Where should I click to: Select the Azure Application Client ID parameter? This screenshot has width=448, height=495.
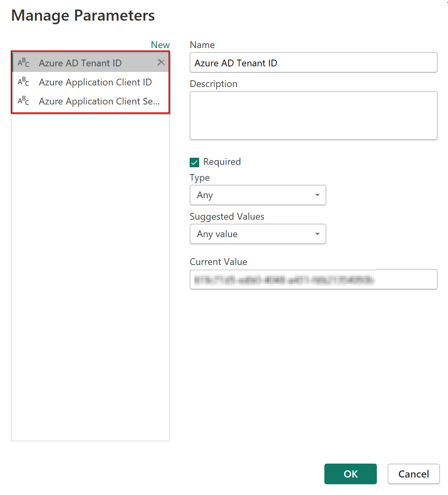95,82
